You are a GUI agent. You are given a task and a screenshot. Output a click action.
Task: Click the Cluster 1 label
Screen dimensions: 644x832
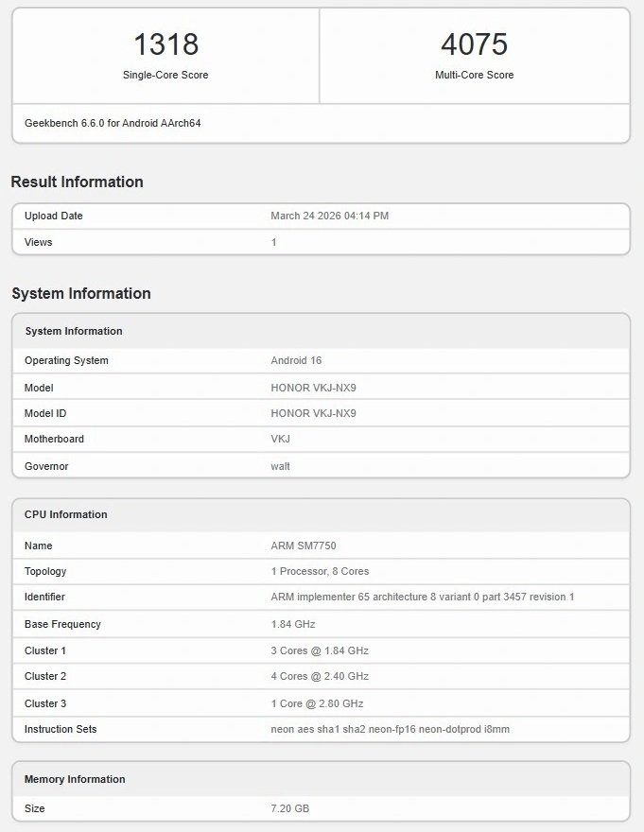coord(45,650)
